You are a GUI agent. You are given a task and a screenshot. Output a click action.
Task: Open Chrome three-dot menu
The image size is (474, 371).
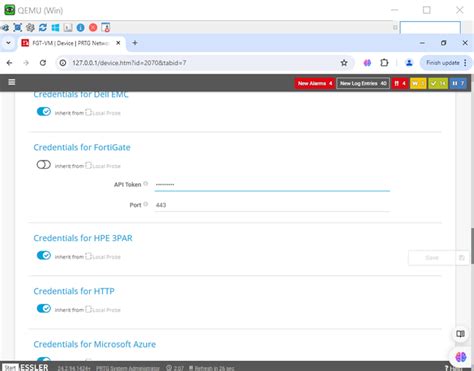pyautogui.click(x=465, y=63)
